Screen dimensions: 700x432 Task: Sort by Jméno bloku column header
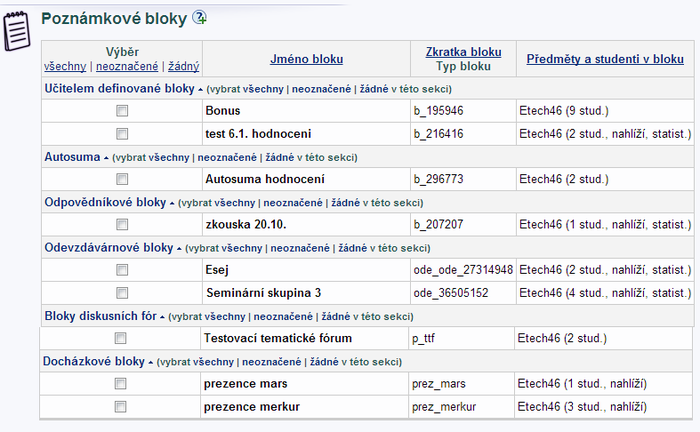coord(306,59)
